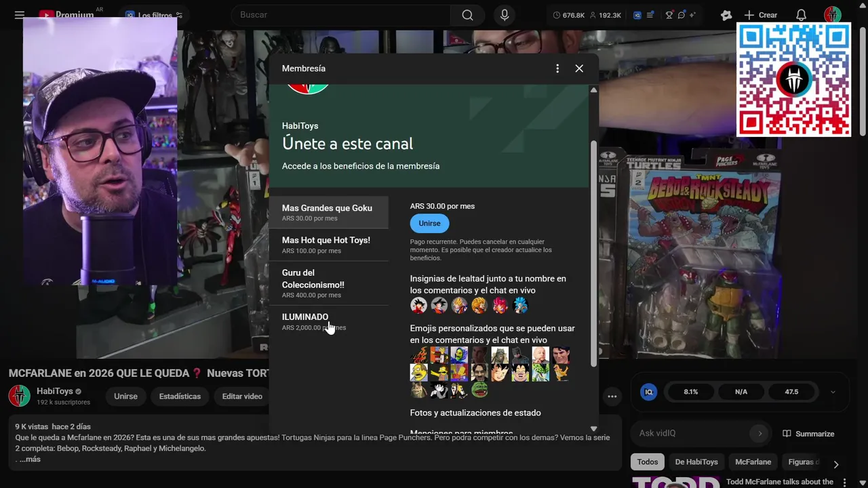Expand the vidIQ score panel chevron
Image resolution: width=868 pixels, height=488 pixels.
[833, 392]
